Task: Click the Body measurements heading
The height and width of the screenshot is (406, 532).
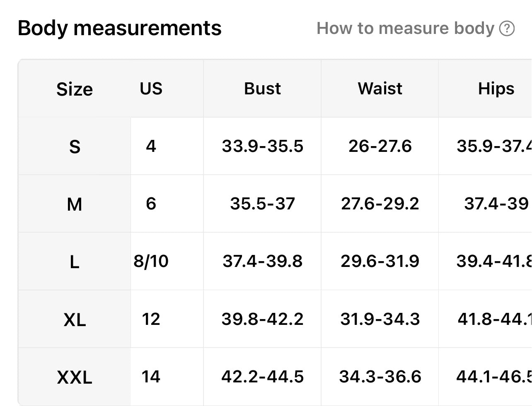Action: (x=120, y=28)
